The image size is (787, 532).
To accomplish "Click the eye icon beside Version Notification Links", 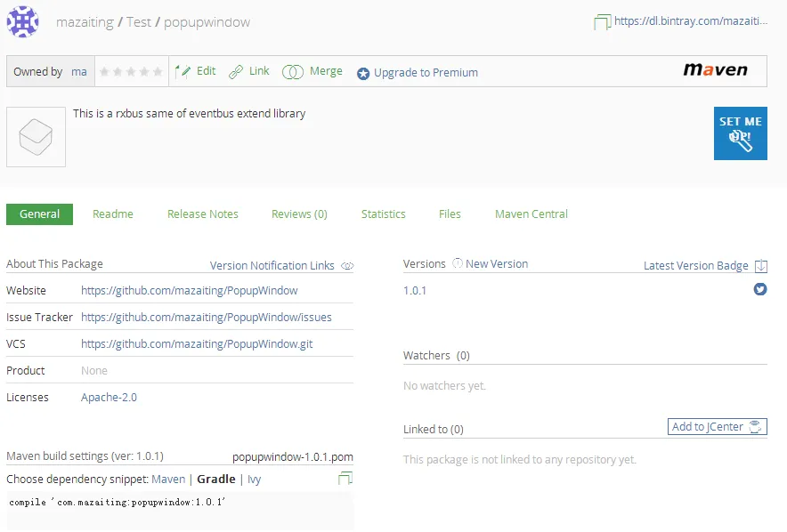I will click(347, 266).
